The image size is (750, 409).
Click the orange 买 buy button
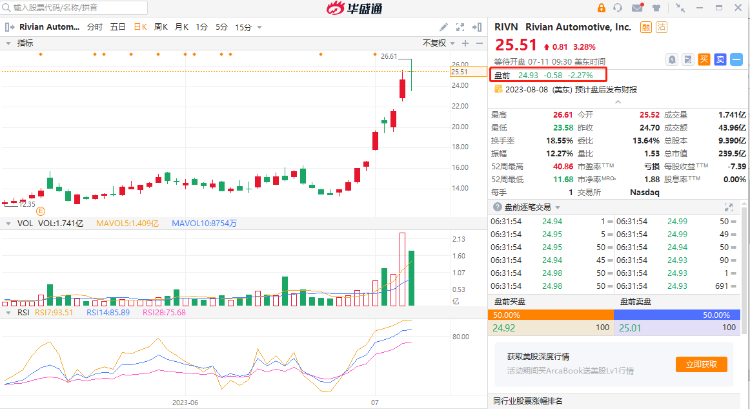click(x=704, y=60)
